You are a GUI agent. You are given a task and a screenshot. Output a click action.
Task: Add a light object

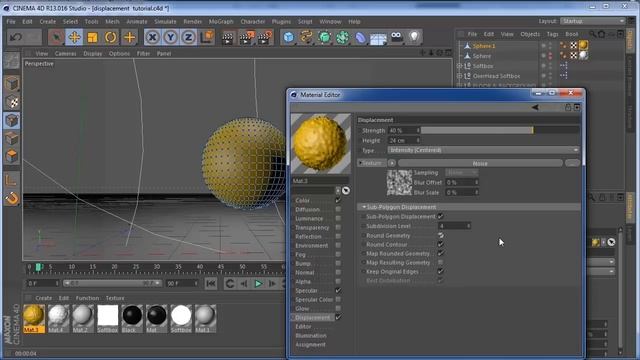[x=414, y=37]
